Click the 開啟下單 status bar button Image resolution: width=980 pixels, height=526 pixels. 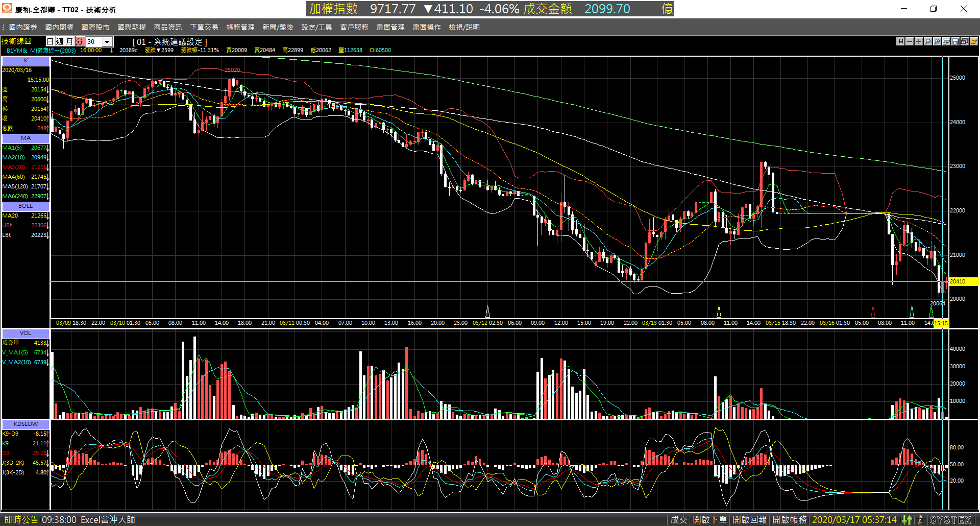(709, 520)
